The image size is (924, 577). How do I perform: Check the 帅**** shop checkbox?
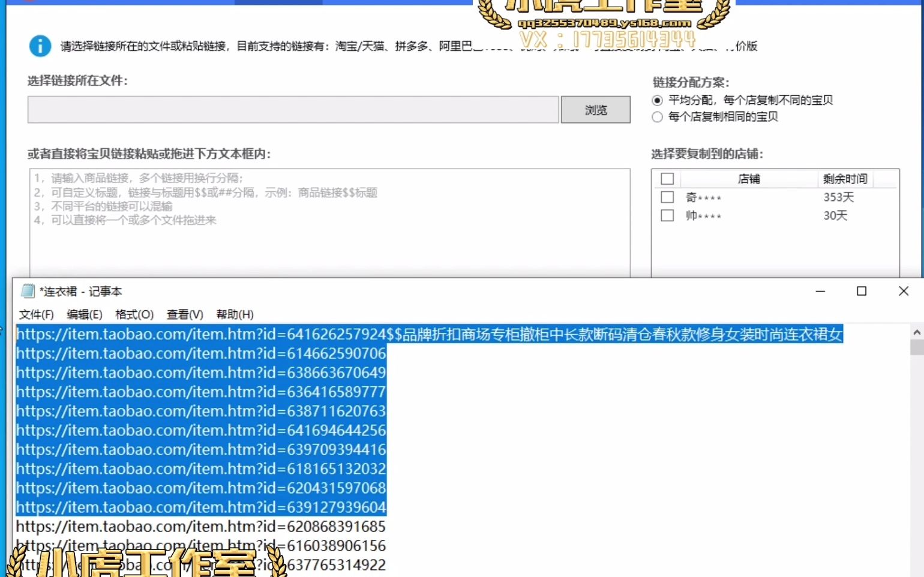tap(667, 215)
